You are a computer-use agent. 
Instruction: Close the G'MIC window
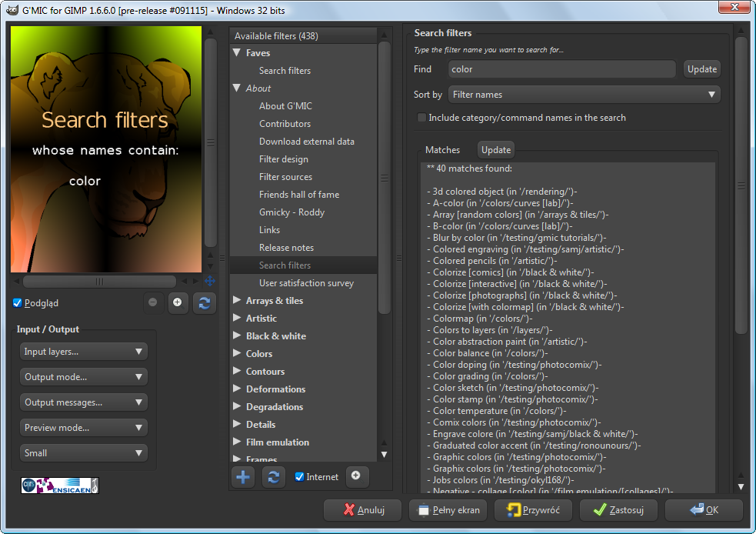pyautogui.click(x=734, y=7)
